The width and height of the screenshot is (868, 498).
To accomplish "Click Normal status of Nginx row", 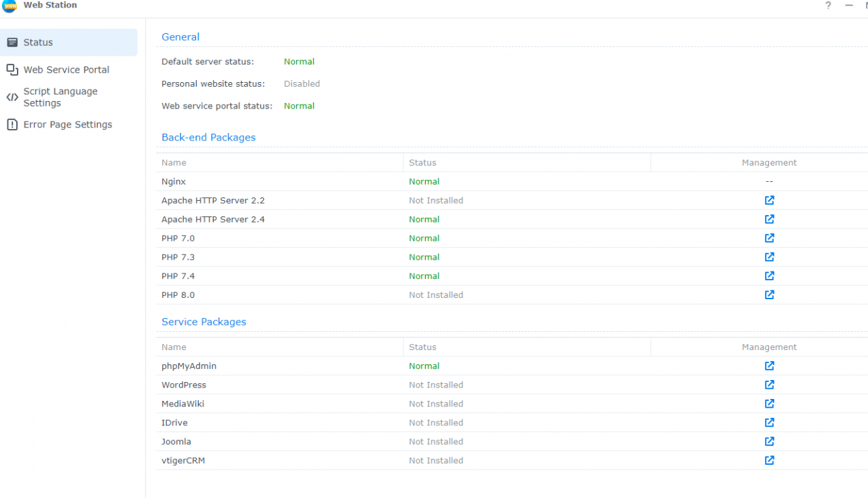I will (x=424, y=182).
